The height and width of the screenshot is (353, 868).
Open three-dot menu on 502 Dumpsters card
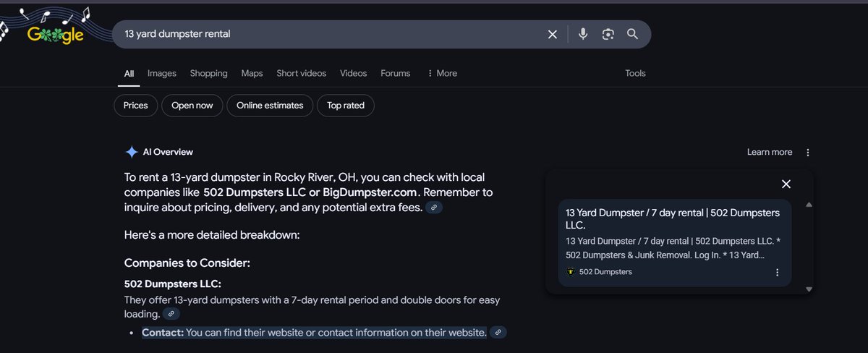(778, 273)
